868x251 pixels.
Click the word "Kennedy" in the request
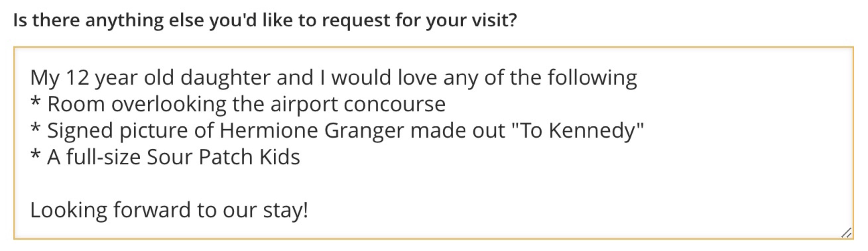pos(592,130)
